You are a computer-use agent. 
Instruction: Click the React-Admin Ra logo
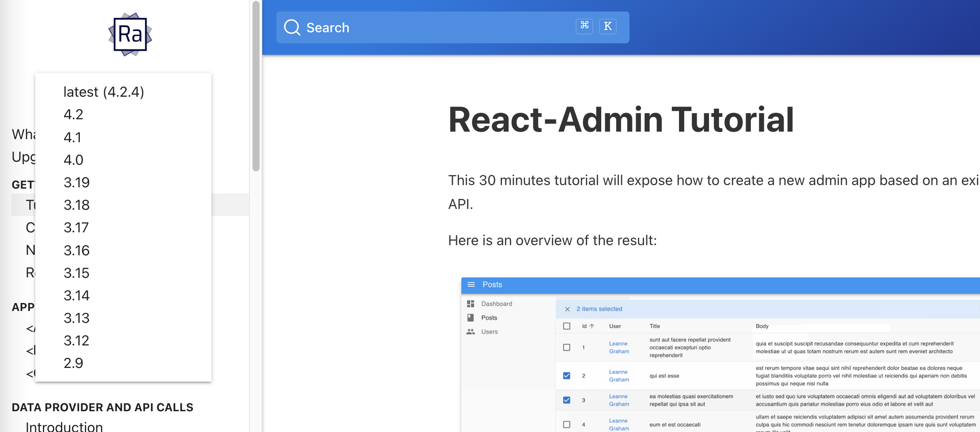pyautogui.click(x=130, y=34)
